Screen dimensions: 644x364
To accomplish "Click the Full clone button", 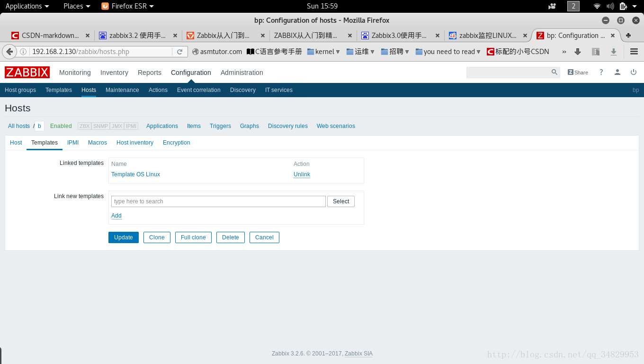I will 193,237.
